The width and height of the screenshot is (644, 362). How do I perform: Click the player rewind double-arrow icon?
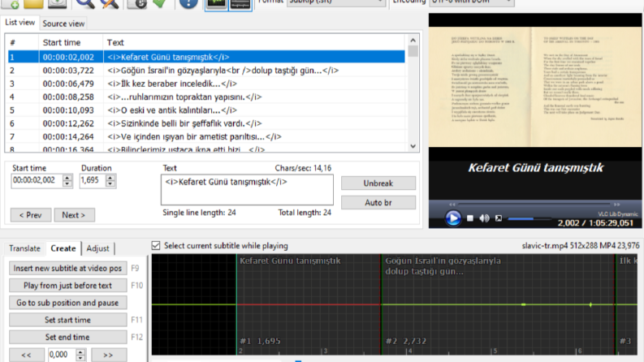452,205
